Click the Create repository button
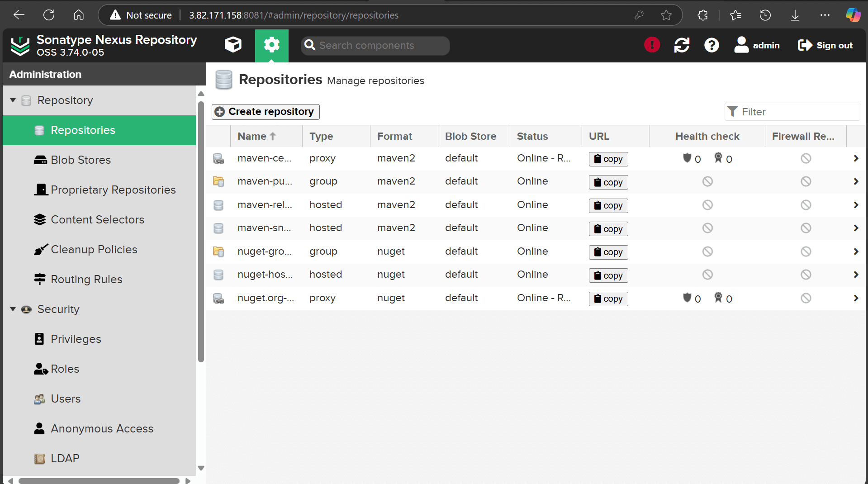Image resolution: width=868 pixels, height=484 pixels. tap(265, 111)
